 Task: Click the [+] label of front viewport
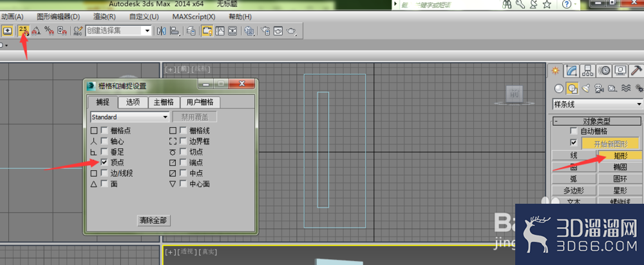(x=169, y=69)
